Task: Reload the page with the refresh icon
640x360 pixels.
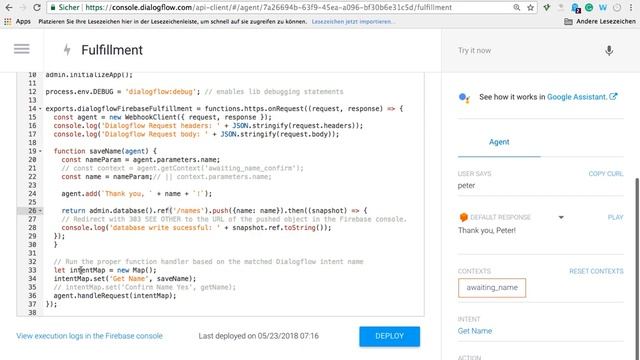Action: tap(37, 7)
